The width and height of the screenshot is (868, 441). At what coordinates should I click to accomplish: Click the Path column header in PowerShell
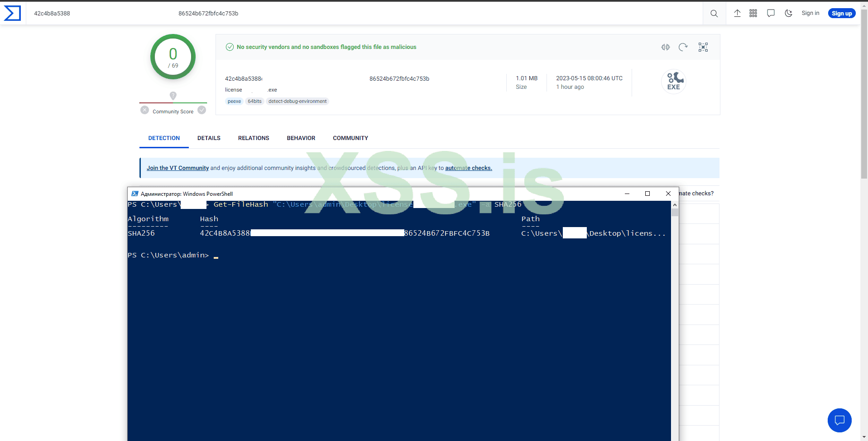530,219
